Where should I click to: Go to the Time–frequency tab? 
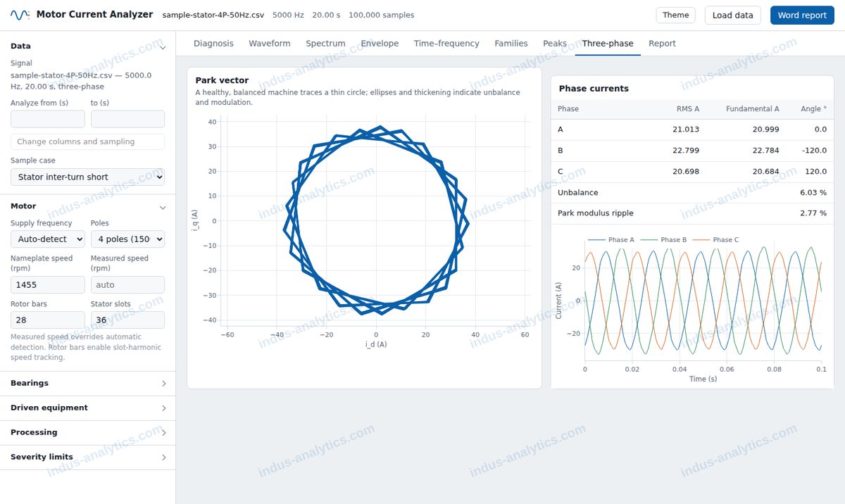coord(446,44)
